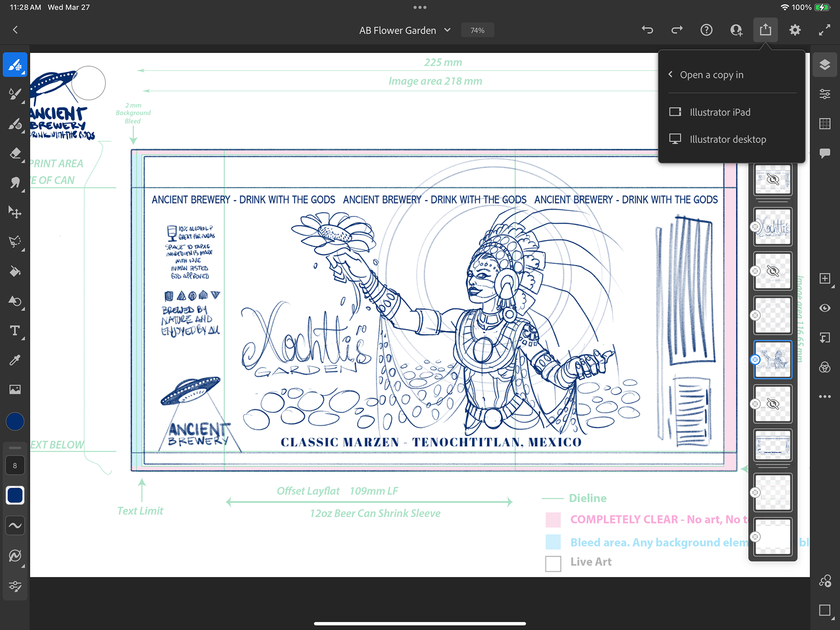Select the Shapes tool
The height and width of the screenshot is (630, 840).
pos(15,301)
